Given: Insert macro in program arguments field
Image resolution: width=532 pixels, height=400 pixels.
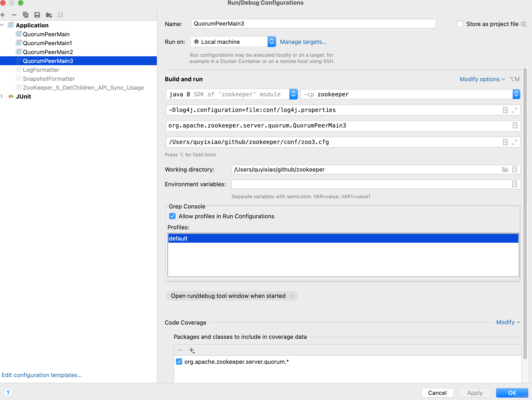Looking at the screenshot, I should [505, 142].
